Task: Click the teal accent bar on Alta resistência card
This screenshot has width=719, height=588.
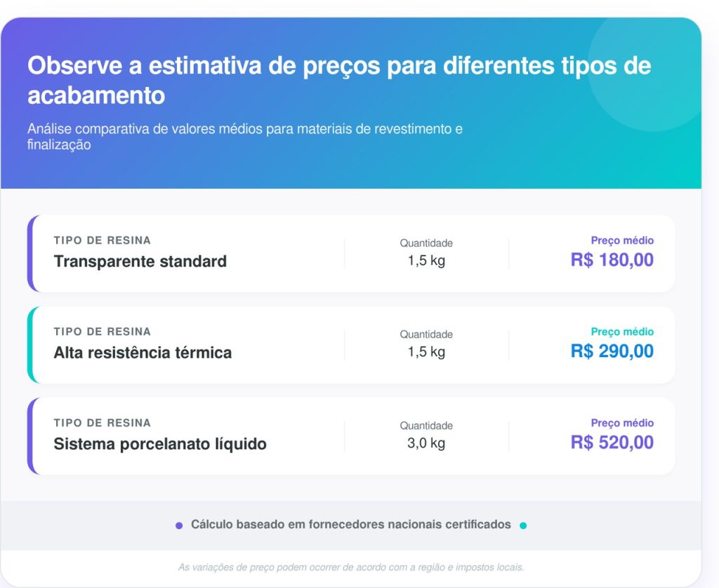Action: click(x=30, y=345)
